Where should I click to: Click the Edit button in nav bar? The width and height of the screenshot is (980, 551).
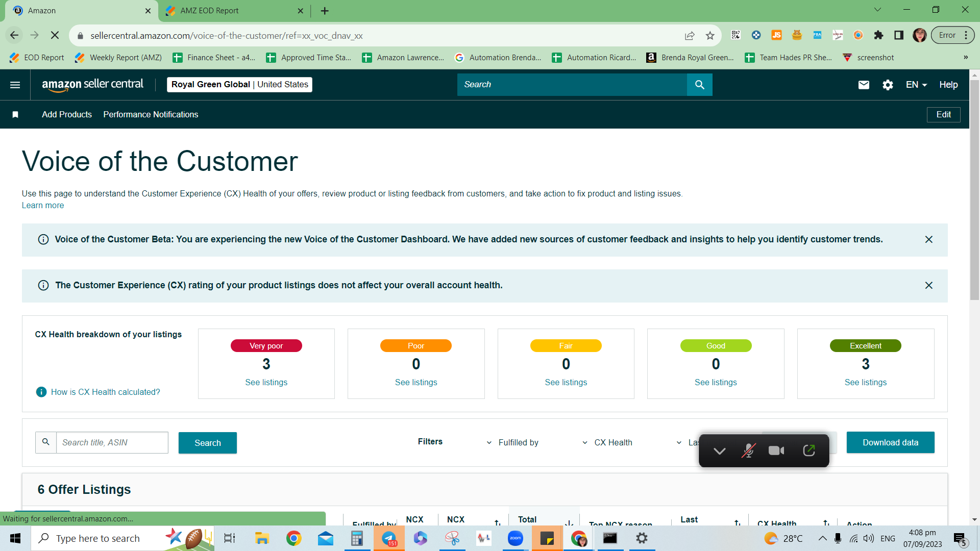coord(943,115)
